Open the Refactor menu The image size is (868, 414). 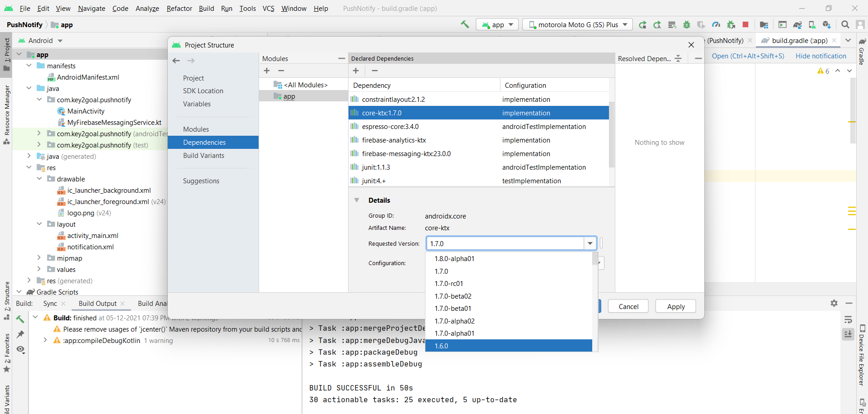coord(179,9)
